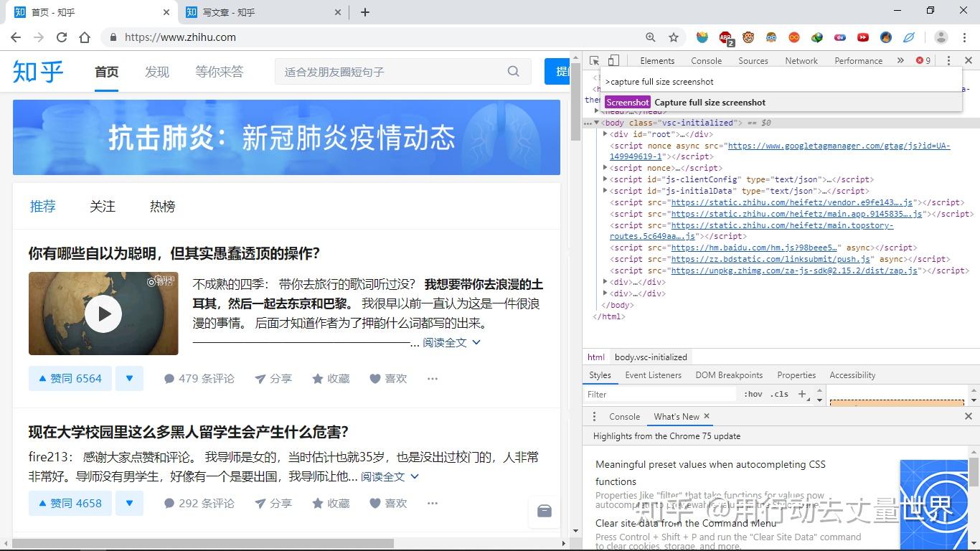Select the 关注 feed tab
Image resolution: width=980 pixels, height=551 pixels.
tap(103, 207)
